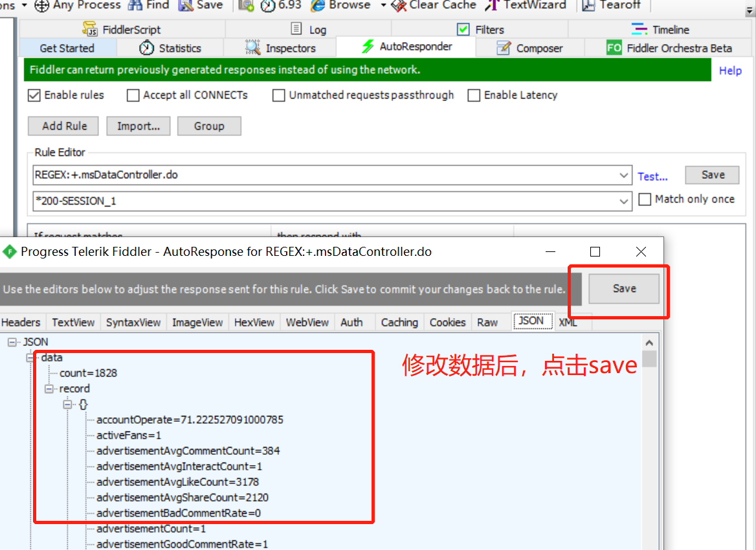This screenshot has width=756, height=550.
Task: Check Accept all CONNECTs
Action: [133, 95]
